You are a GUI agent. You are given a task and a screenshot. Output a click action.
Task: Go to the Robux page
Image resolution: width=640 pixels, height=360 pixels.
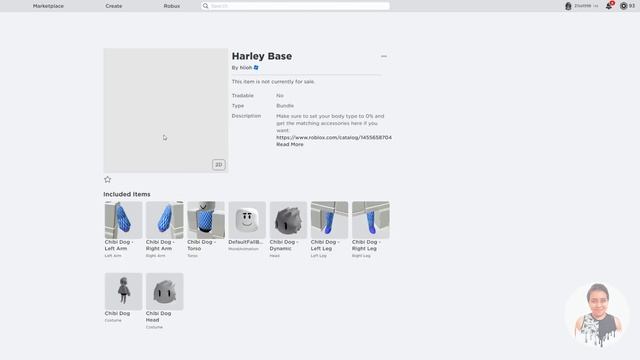click(171, 6)
